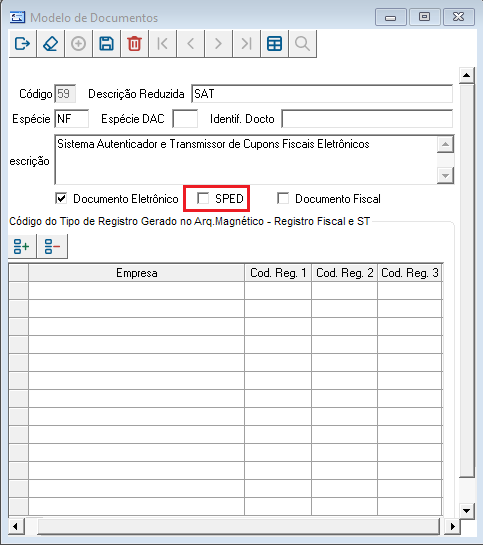
Task: Remove a row with the list minus icon
Action: (52, 246)
